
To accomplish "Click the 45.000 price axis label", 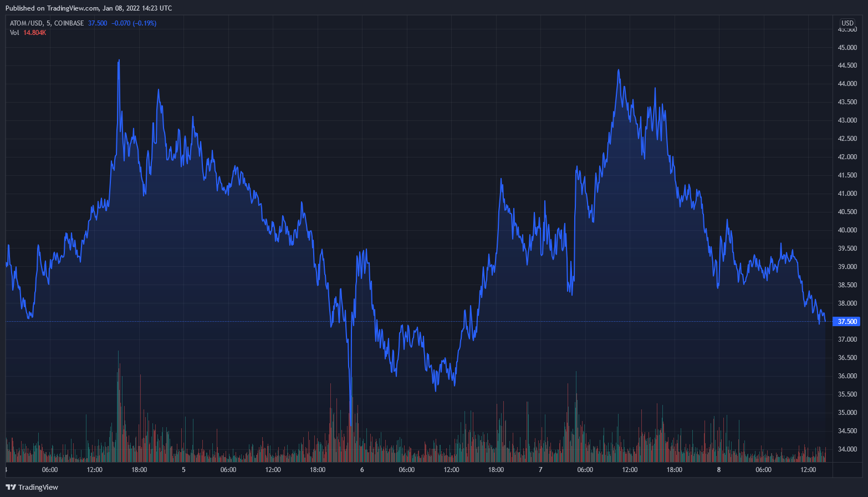I will tap(847, 48).
